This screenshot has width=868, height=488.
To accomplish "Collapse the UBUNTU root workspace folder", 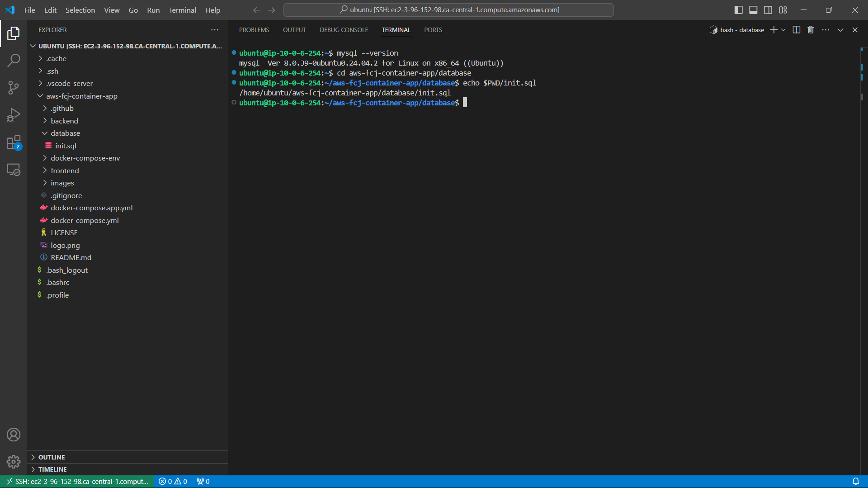I will point(127,46).
